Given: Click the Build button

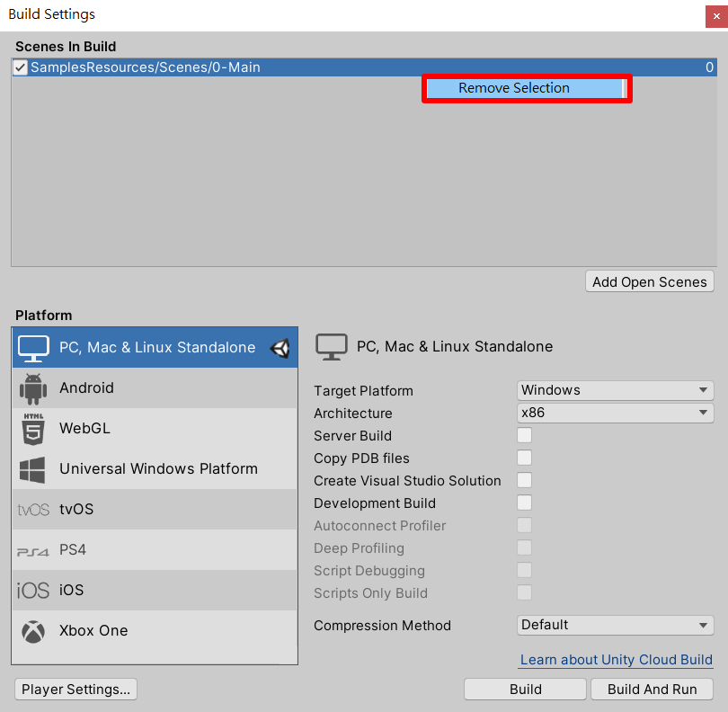Looking at the screenshot, I should [525, 690].
